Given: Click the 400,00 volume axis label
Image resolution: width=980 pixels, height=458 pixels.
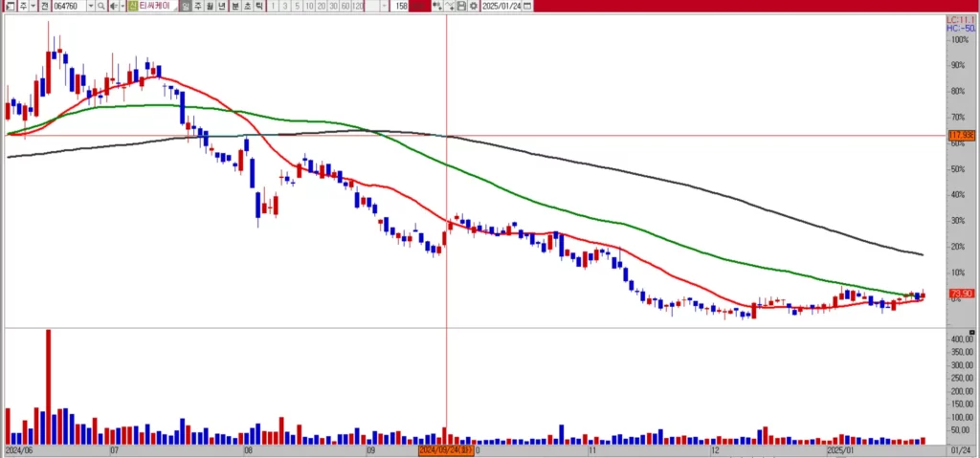Looking at the screenshot, I should [x=961, y=338].
